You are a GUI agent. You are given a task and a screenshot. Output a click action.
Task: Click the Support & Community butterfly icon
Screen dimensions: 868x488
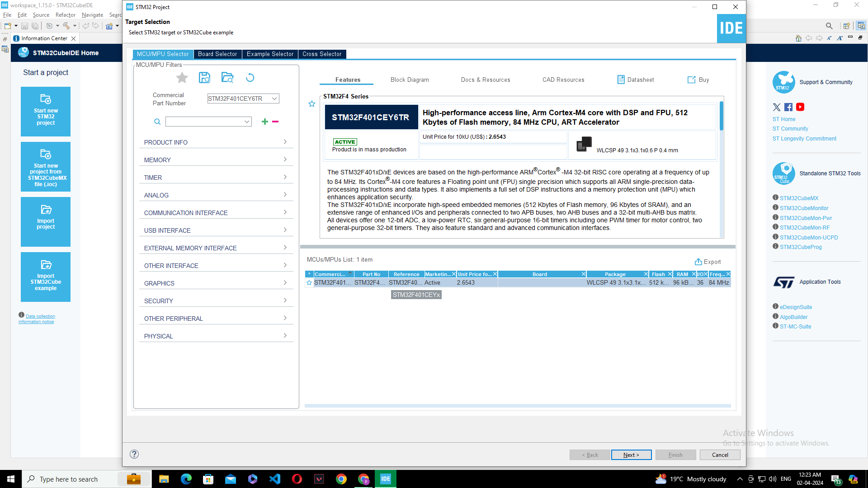tap(783, 82)
